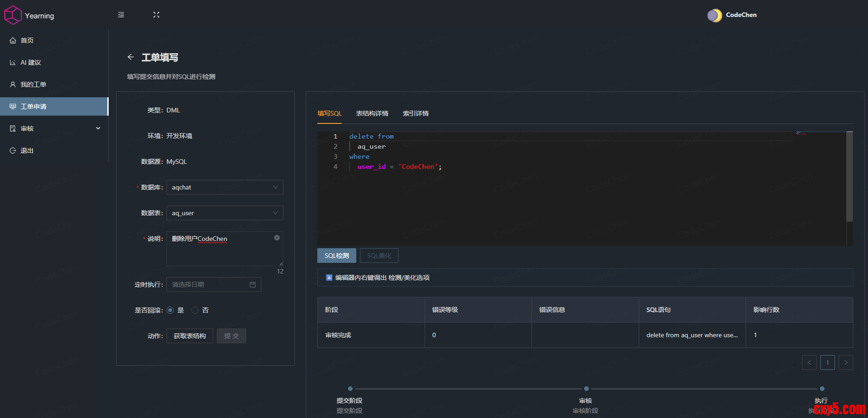
Task: Click the CodeChen user avatar
Action: 714,16
